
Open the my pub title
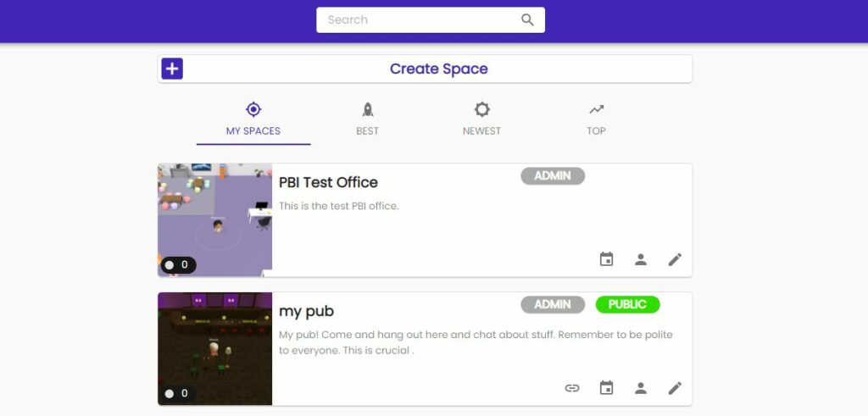pyautogui.click(x=306, y=311)
